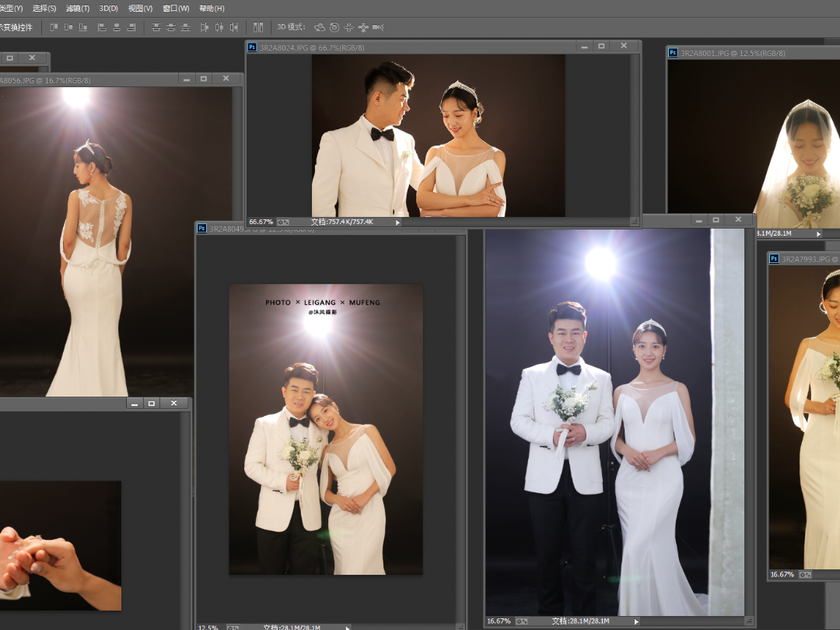The width and height of the screenshot is (840, 630).
Task: Click the Auto-Align Layers icon
Action: (x=258, y=27)
